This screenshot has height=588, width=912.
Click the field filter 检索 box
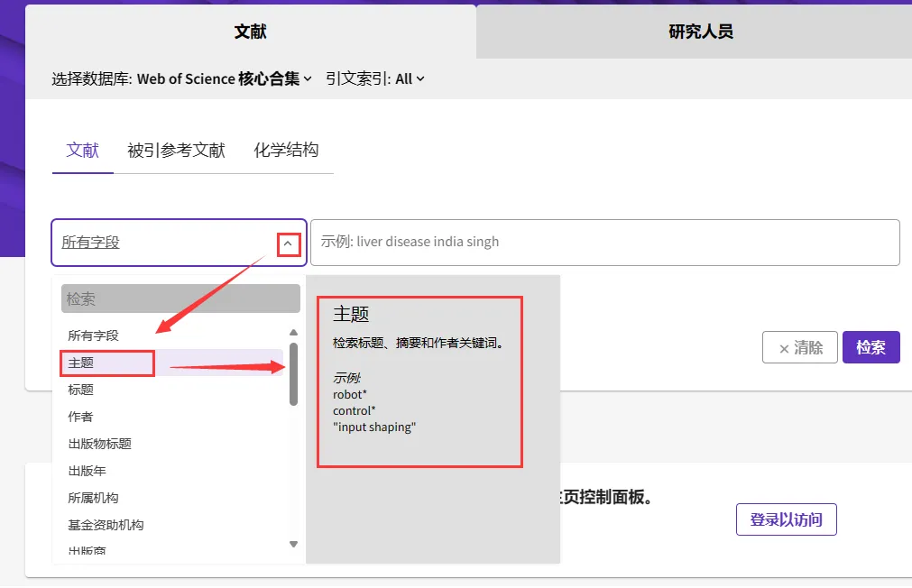[180, 299]
